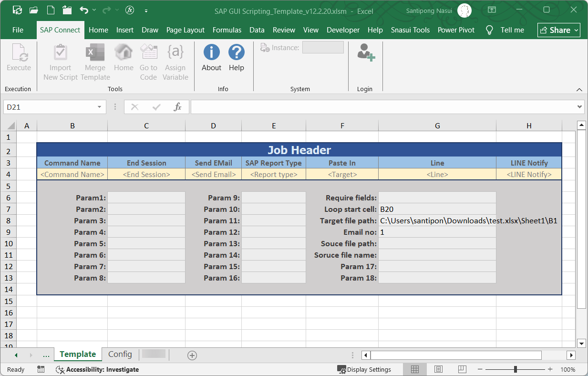588x376 pixels.
Task: Switch to Page Break Preview icon
Action: [462, 369]
